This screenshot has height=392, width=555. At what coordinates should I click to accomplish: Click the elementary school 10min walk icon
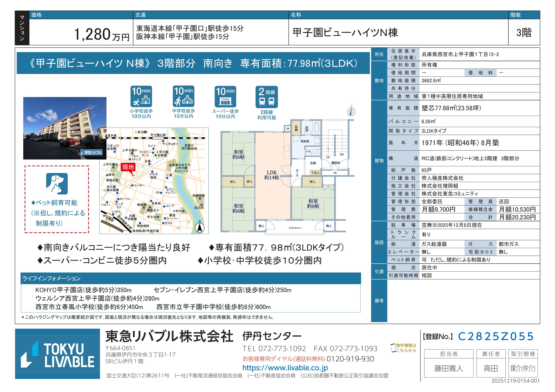141,97
